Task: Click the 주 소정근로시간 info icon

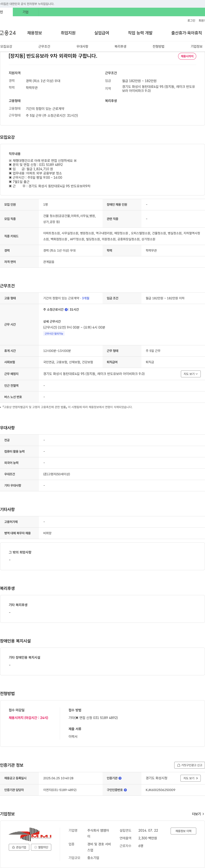Action: pyautogui.click(x=66, y=310)
